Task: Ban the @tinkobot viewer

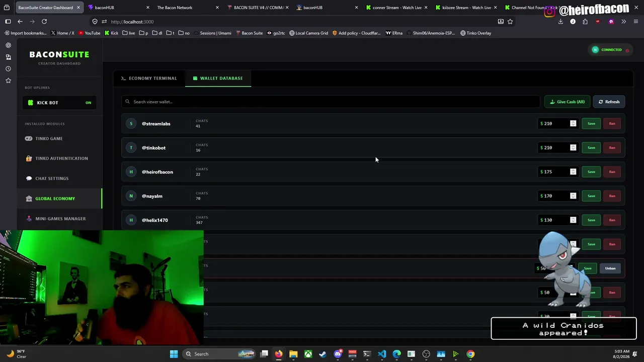Action: coord(612,148)
